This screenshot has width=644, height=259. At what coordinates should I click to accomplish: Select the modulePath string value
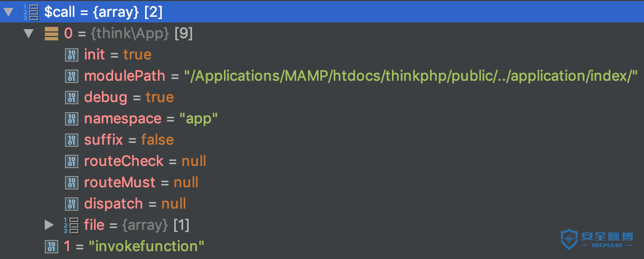pyautogui.click(x=410, y=76)
